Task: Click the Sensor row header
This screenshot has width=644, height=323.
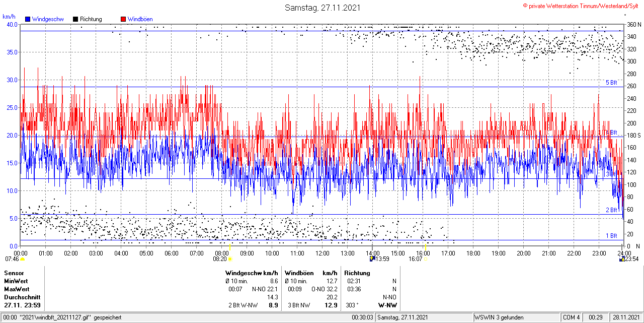Action: point(14,273)
